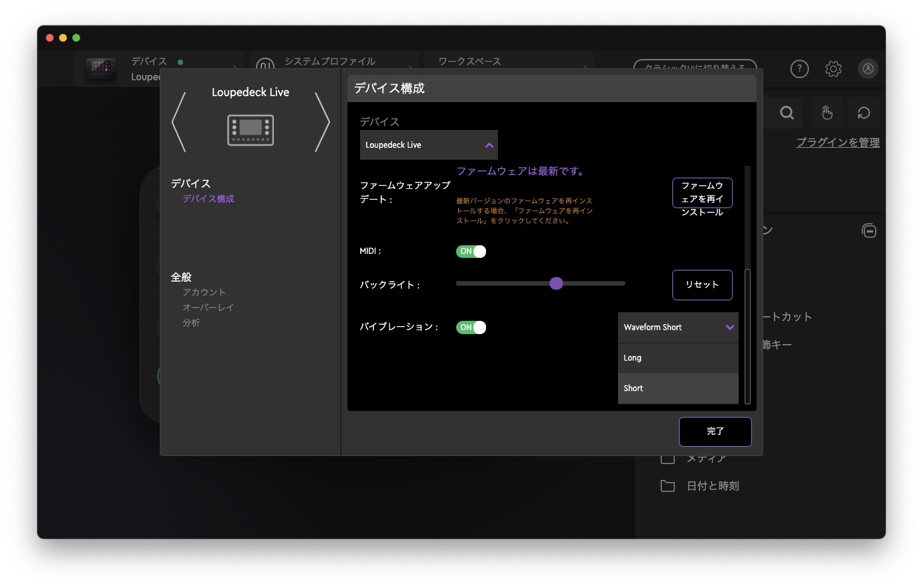Click the touch gesture hand icon

[827, 113]
